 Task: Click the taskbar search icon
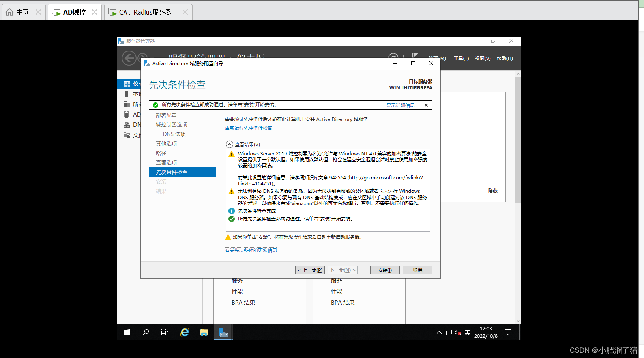(146, 333)
